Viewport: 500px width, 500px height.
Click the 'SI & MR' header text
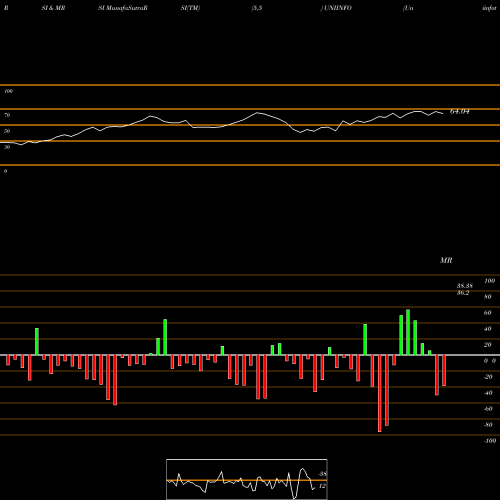point(53,8)
